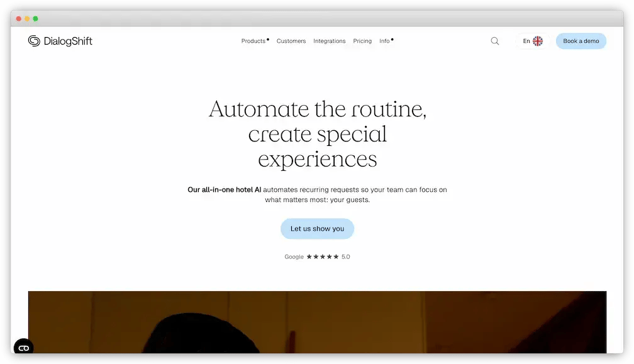
Task: Click the Book a demo button
Action: point(581,41)
